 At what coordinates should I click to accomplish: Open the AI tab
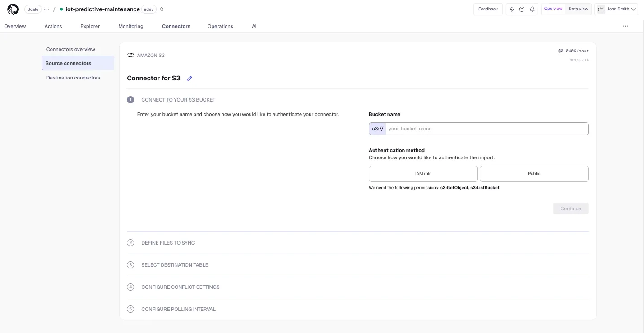(x=254, y=26)
